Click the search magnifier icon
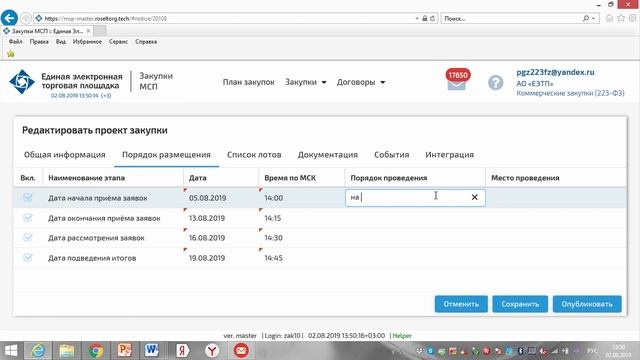 pyautogui.click(x=586, y=18)
